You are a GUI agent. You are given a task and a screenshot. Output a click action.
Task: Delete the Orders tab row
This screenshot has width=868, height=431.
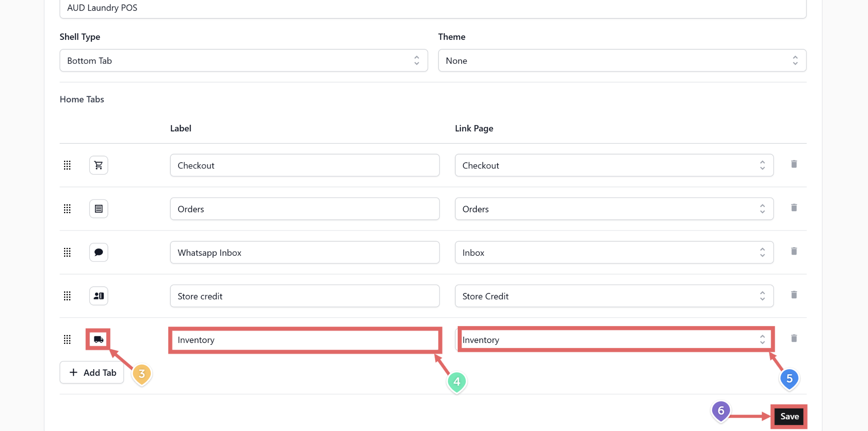click(794, 208)
